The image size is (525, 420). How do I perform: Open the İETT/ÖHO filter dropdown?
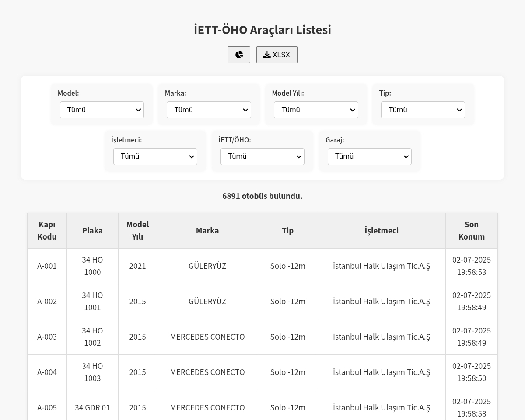coord(262,156)
